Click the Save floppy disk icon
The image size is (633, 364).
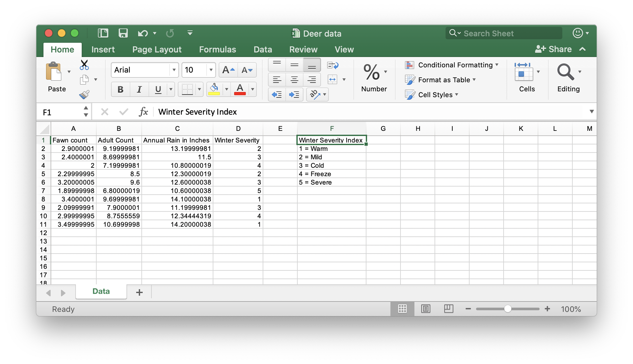pos(123,33)
